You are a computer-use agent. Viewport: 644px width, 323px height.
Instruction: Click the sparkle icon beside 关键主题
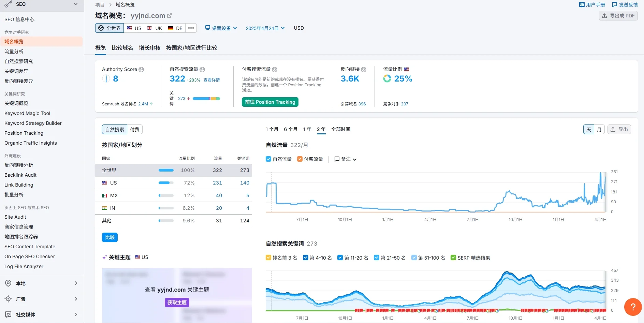tap(105, 258)
